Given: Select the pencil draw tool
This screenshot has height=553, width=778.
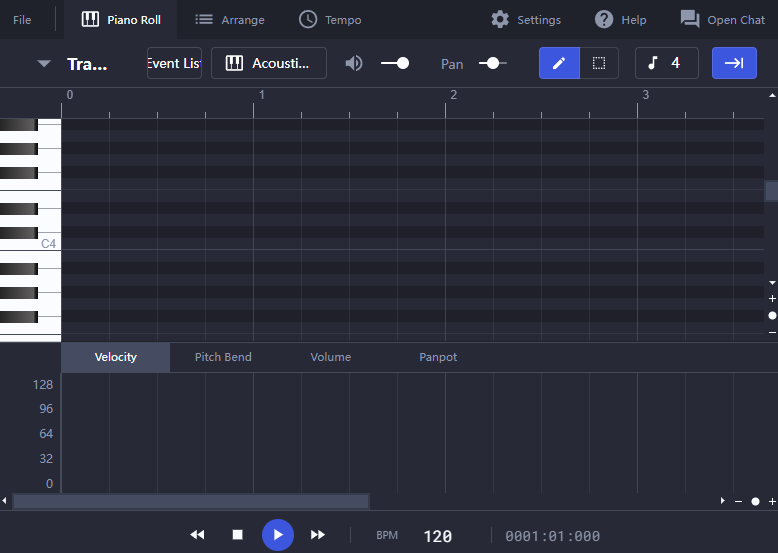Looking at the screenshot, I should pyautogui.click(x=559, y=63).
